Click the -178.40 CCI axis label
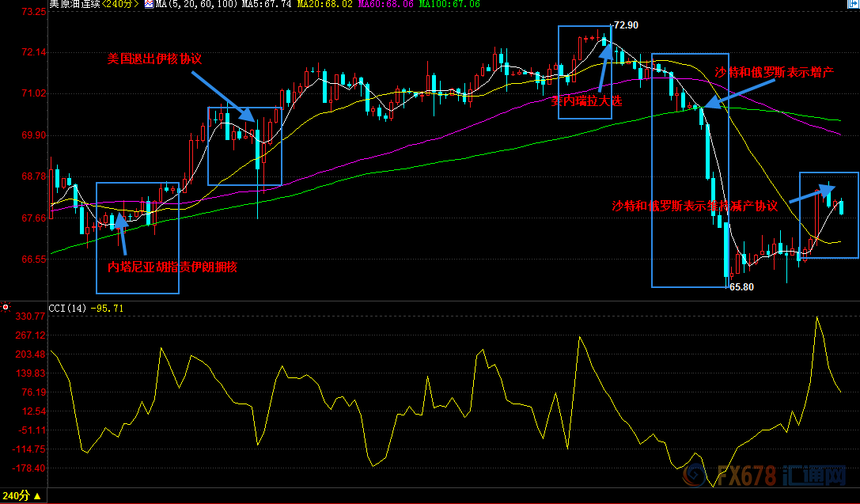Viewport: 860px width, 504px height. (x=29, y=468)
